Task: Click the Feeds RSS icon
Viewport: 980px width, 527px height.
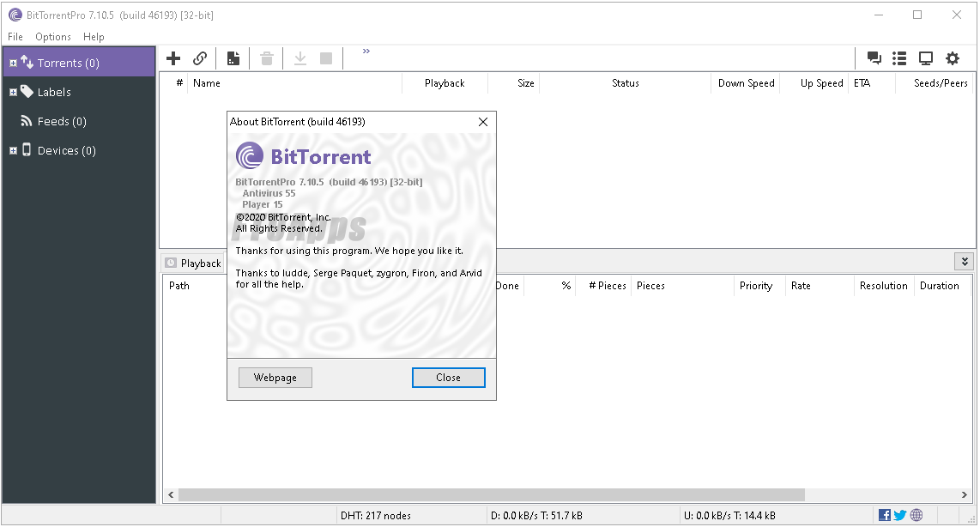Action: 27,121
